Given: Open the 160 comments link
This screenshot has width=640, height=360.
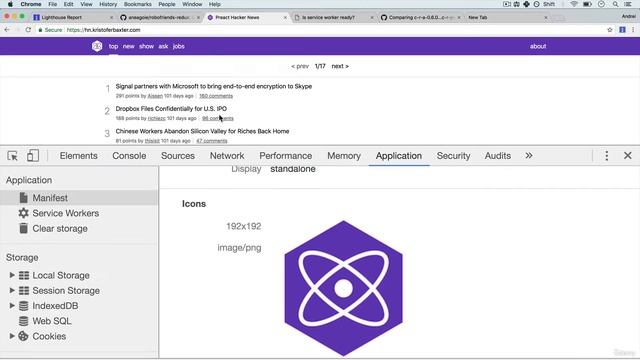Looking at the screenshot, I should [216, 96].
